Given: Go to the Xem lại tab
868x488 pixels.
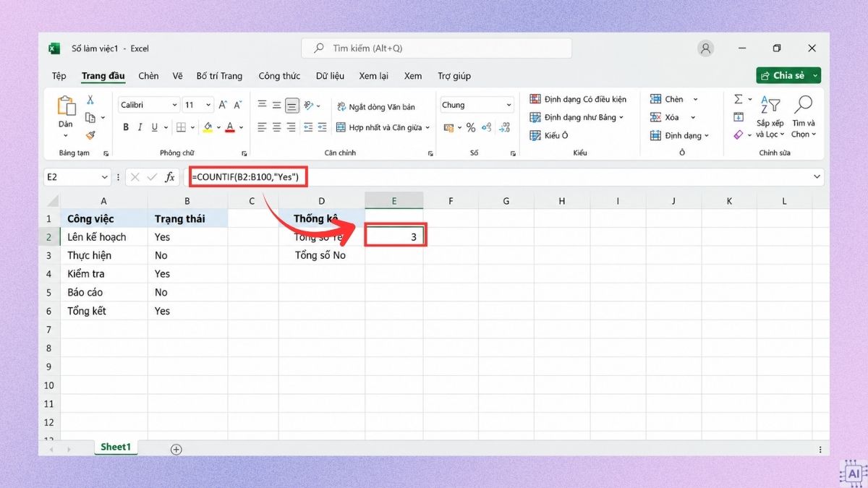Looking at the screenshot, I should click(x=373, y=76).
